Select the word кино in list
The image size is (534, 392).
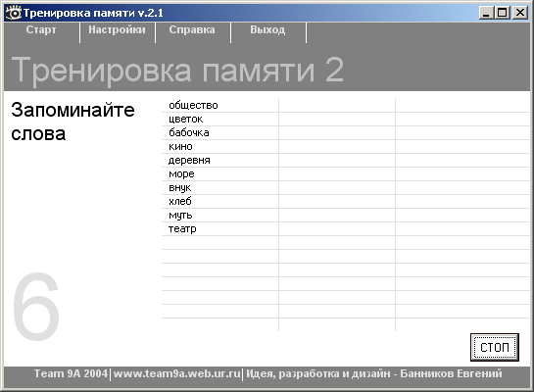[x=180, y=146]
